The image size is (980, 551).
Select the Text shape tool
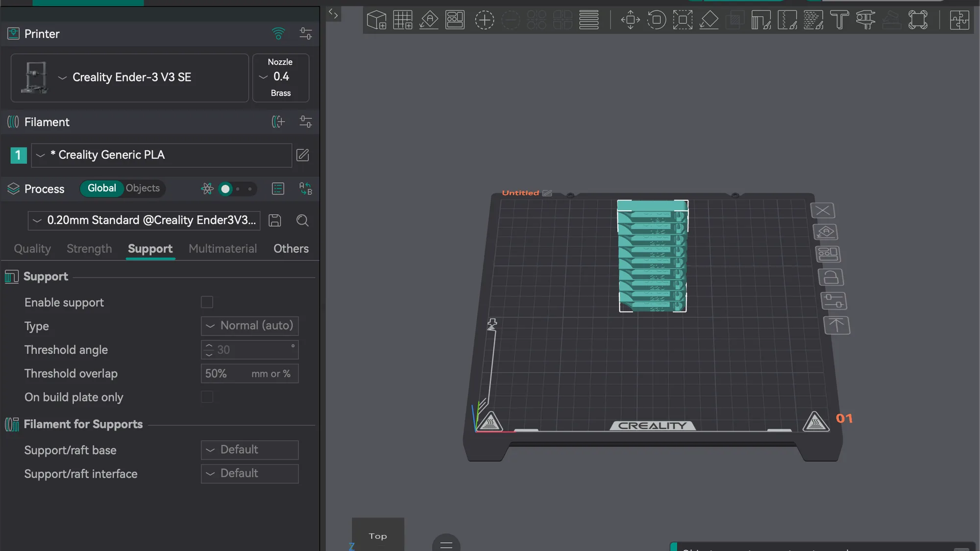click(x=839, y=20)
